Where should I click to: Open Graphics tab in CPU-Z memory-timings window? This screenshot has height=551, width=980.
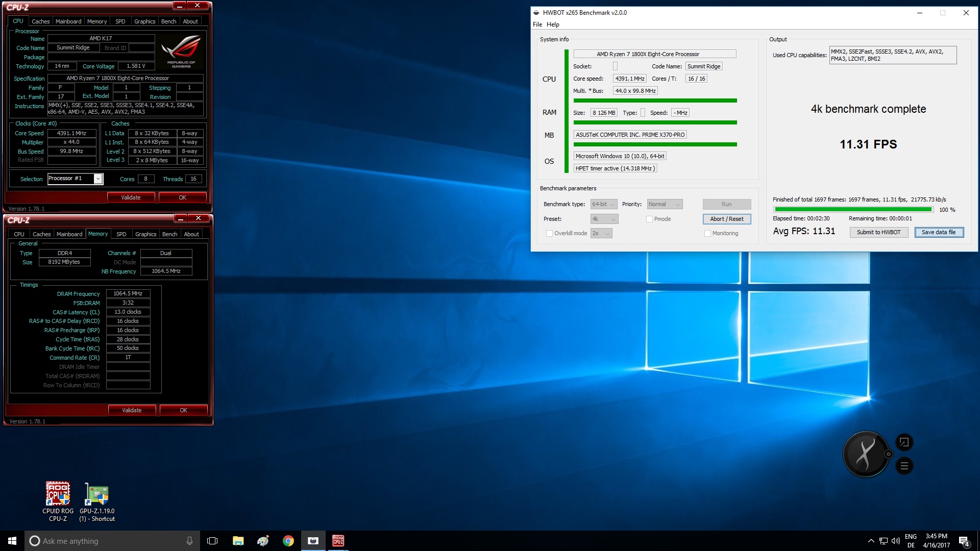coord(145,234)
